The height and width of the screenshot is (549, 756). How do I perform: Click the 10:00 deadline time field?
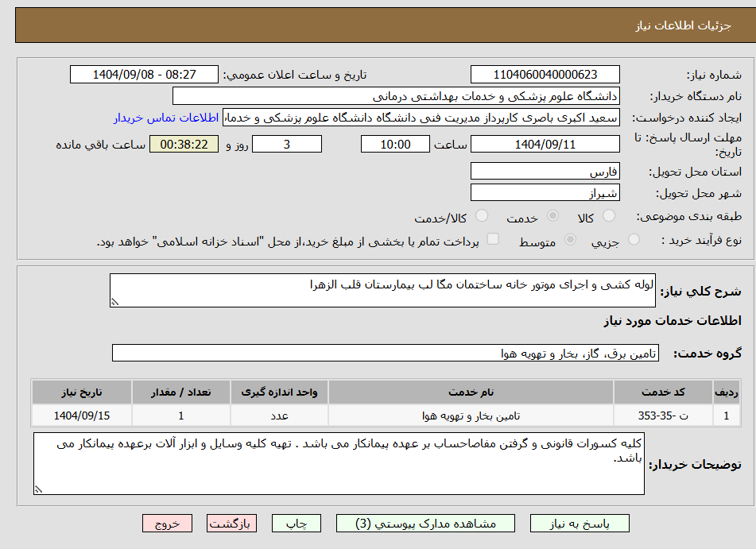(x=394, y=144)
